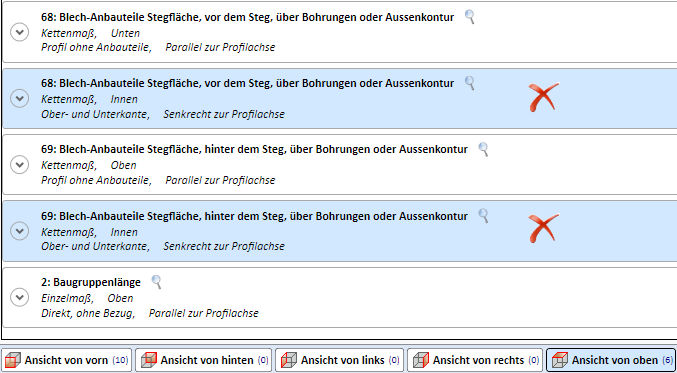The width and height of the screenshot is (677, 373).
Task: Expand rule 69 Kettenmaß Innen entry
Action: click(19, 231)
